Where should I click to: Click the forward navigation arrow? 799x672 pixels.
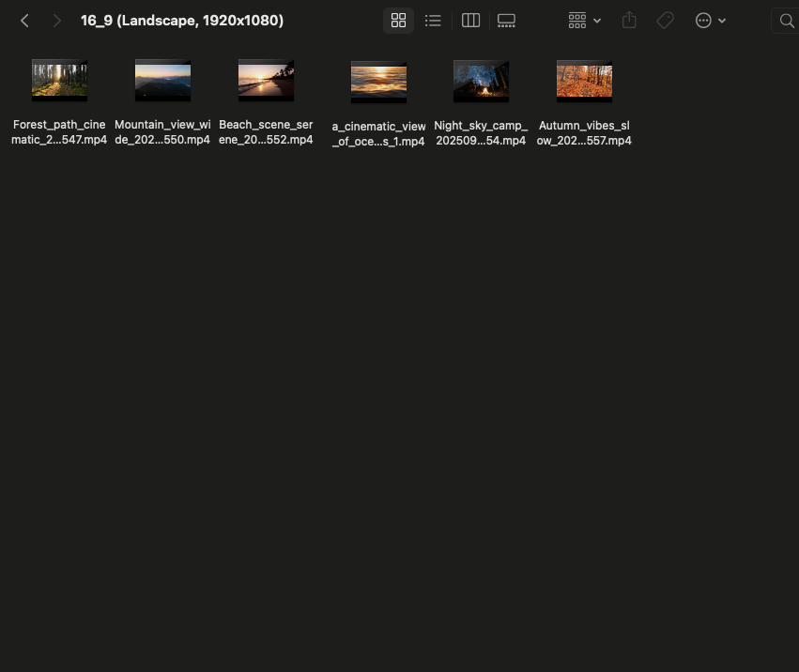[x=56, y=21]
